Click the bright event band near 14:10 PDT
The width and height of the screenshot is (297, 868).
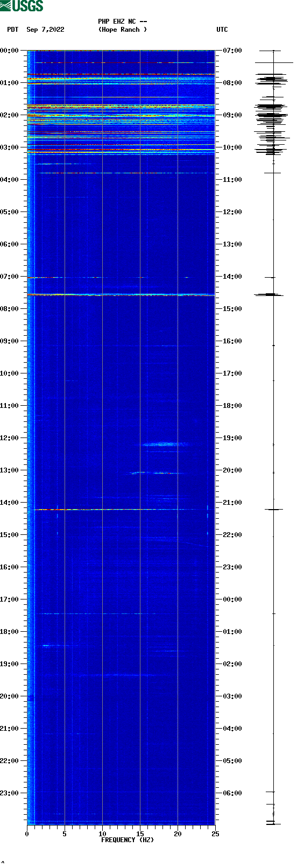click(x=121, y=509)
